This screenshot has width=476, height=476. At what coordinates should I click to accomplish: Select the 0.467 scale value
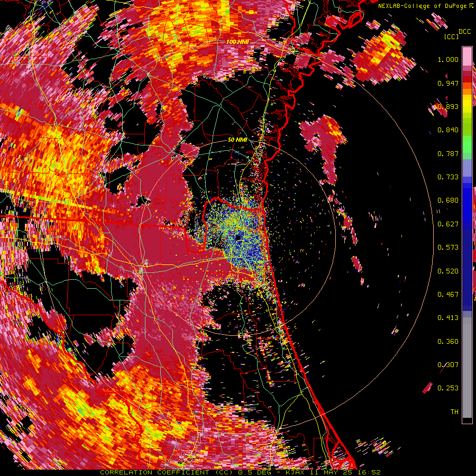click(x=448, y=295)
